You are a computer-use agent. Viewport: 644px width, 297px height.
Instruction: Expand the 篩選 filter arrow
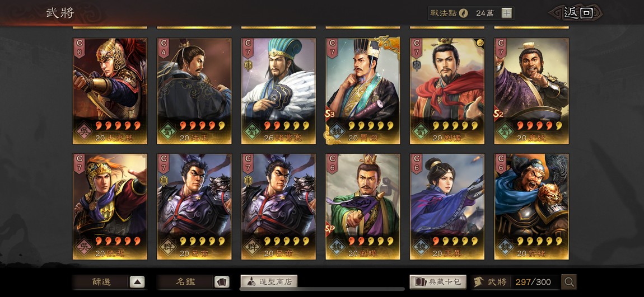click(x=137, y=282)
